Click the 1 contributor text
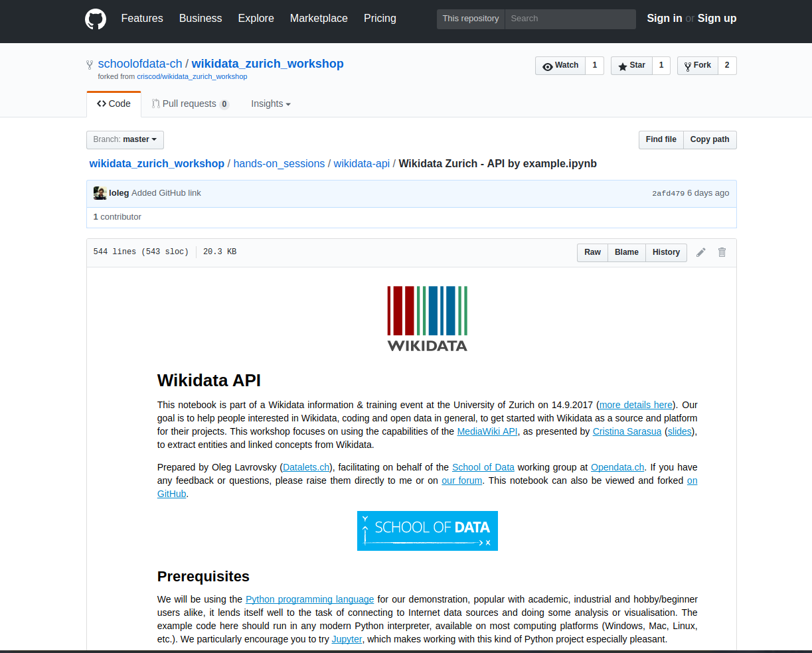The width and height of the screenshot is (812, 653). click(118, 217)
